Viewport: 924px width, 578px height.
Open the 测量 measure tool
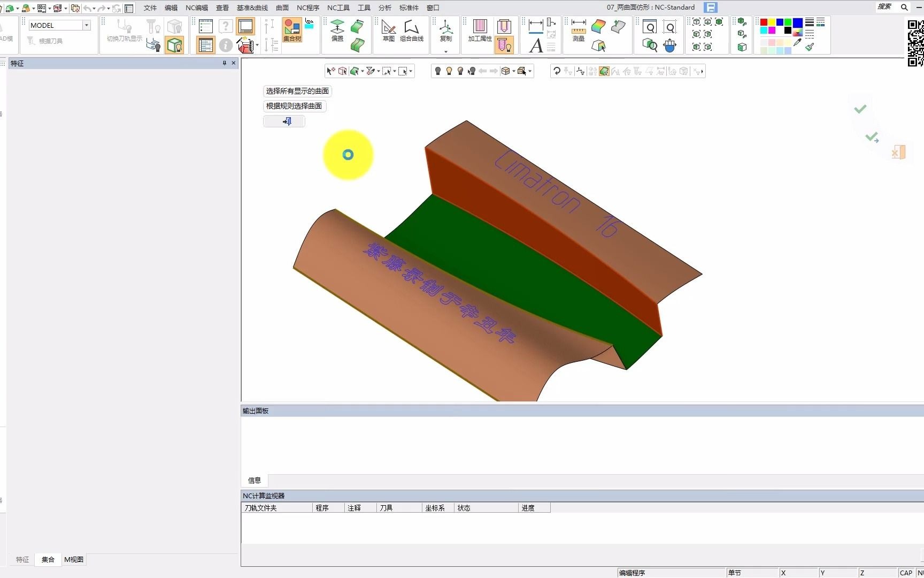click(x=579, y=30)
